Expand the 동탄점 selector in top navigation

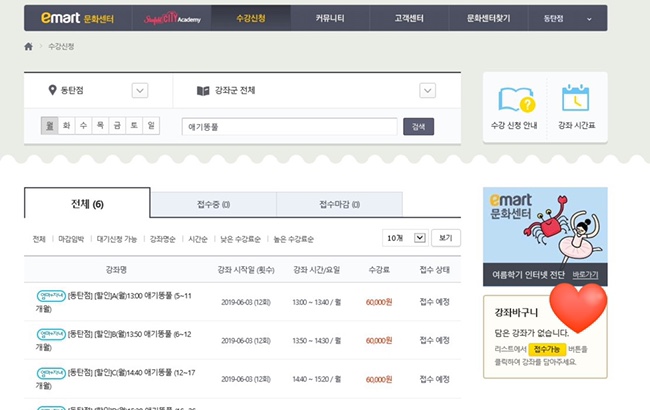[x=568, y=18]
